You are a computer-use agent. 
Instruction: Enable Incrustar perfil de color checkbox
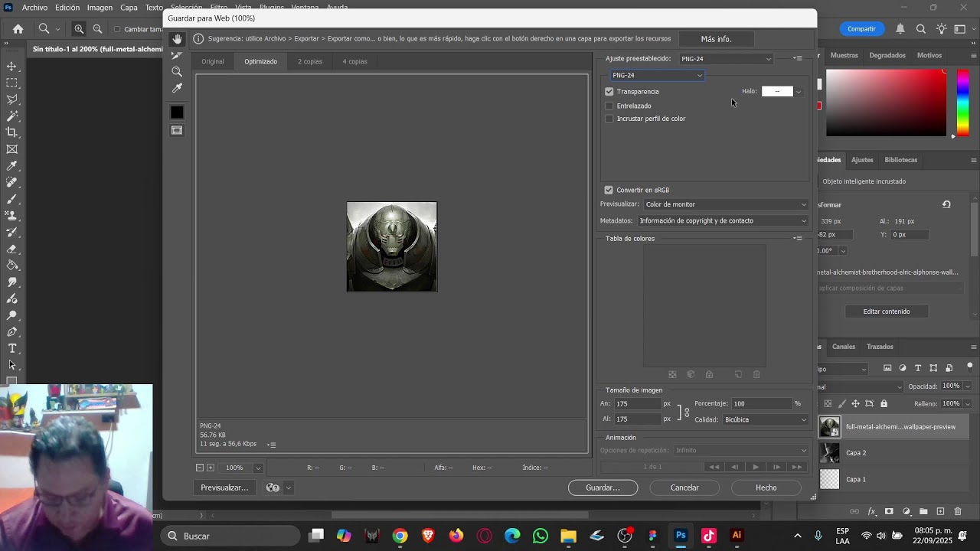[609, 119]
